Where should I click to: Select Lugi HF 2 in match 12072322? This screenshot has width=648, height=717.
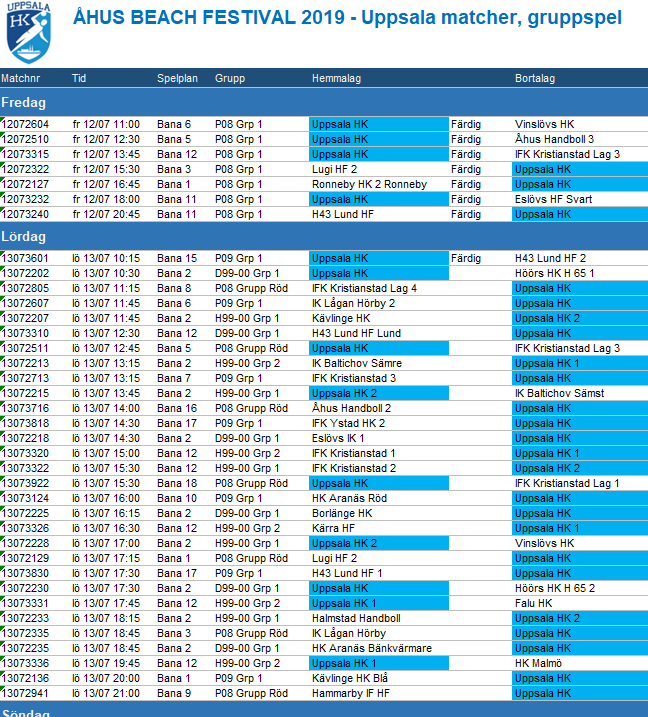334,169
